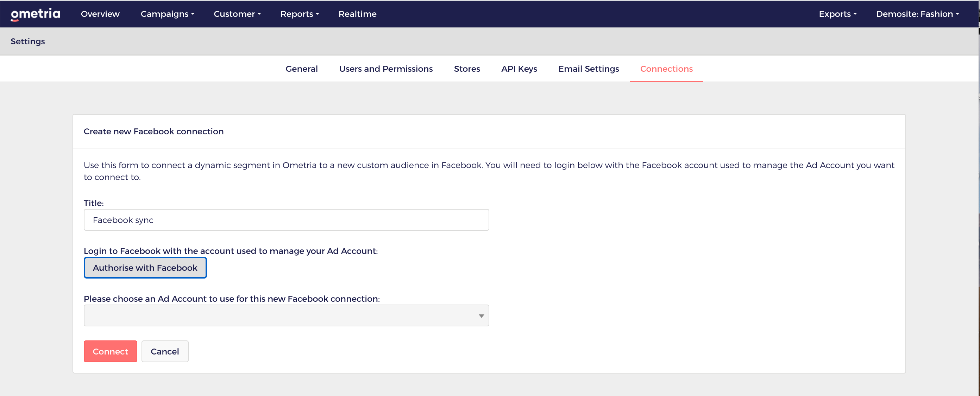Screen dimensions: 980x396
Task: Click Authorise with Facebook button
Action: tap(145, 268)
